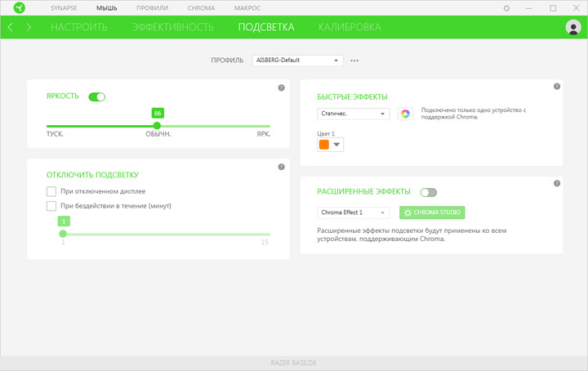
Task: Switch to ЭФФЕКТИВНОСТЬ tab
Action: [x=173, y=27]
